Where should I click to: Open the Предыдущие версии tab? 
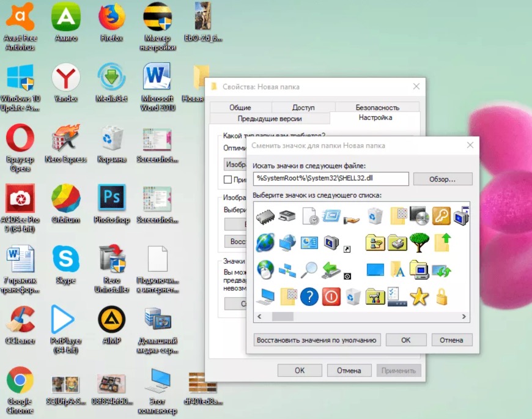270,119
